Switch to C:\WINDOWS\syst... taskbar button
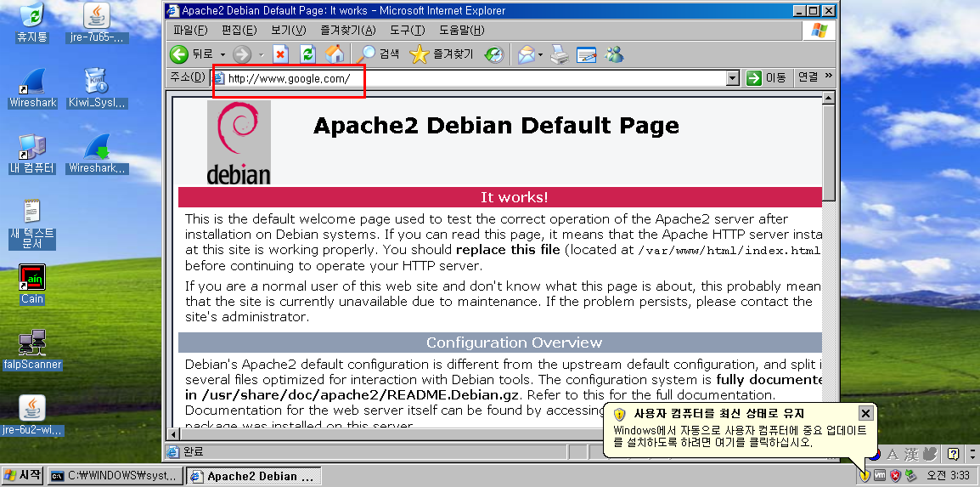The width and height of the screenshot is (980, 487). 116,476
